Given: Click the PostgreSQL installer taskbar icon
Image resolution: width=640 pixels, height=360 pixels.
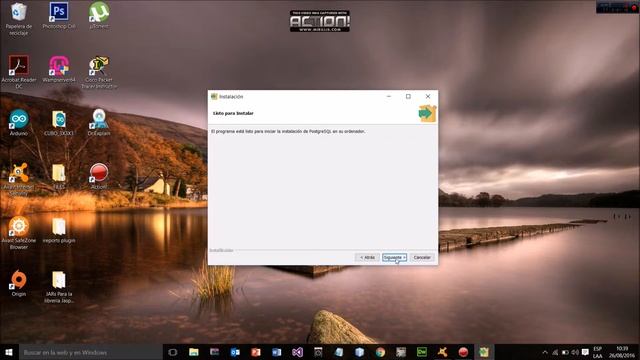Looking at the screenshot, I should [484, 352].
